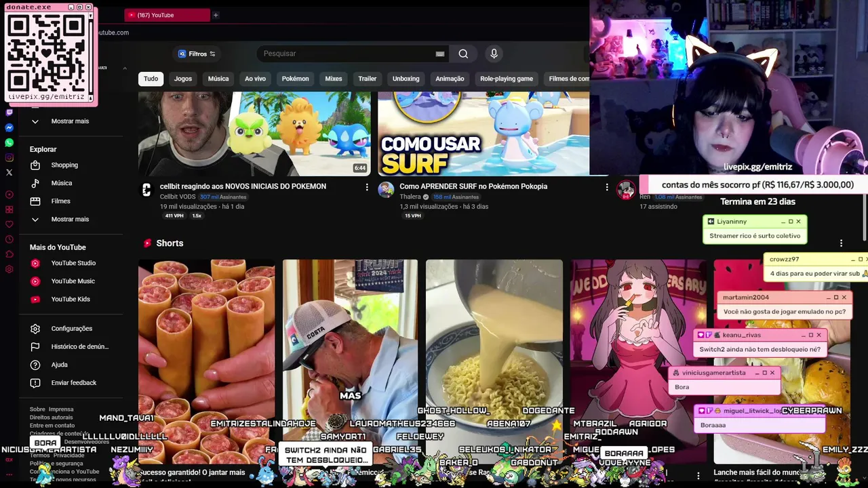Select the Unboxing filter chip
Screen dimensions: 868x488
coord(406,79)
